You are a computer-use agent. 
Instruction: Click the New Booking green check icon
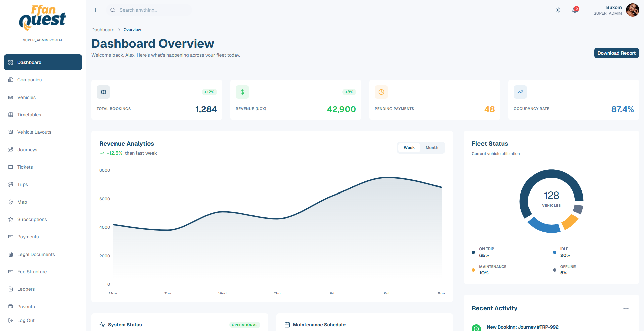[x=476, y=328]
